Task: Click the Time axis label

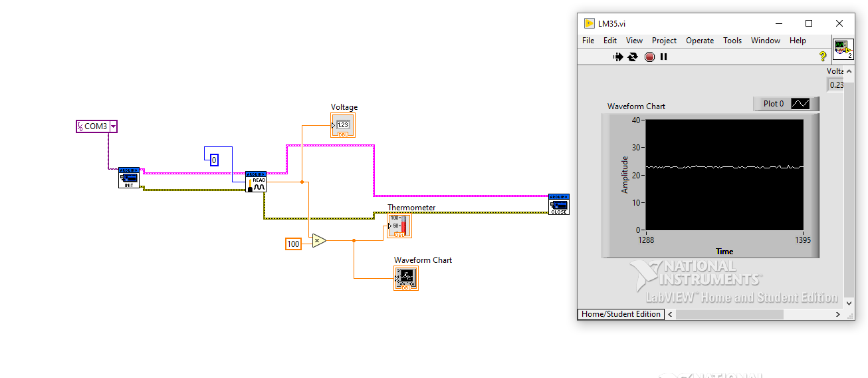Action: 724,251
